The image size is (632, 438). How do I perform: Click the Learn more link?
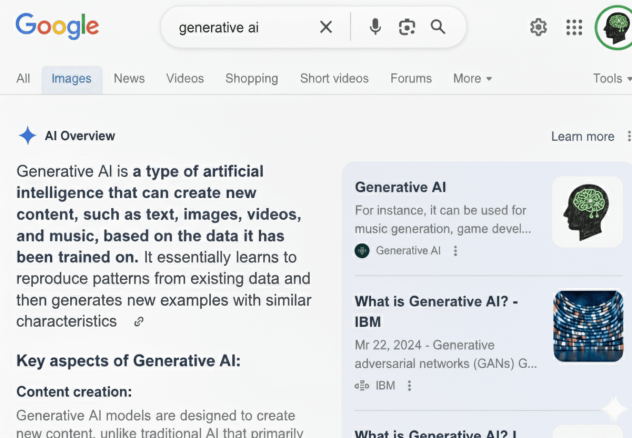pos(582,137)
